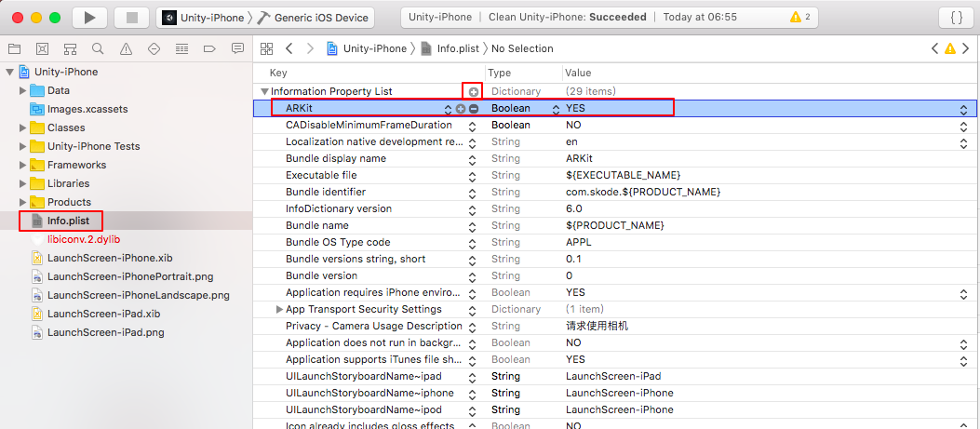Screen dimensions: 980x429
Task: Add item to Information Property List
Action: tap(474, 92)
